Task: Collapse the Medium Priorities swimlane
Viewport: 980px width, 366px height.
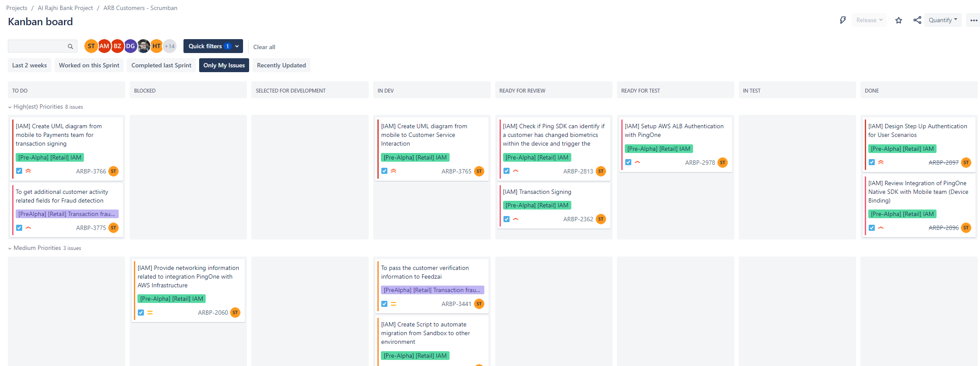Action: tap(10, 248)
